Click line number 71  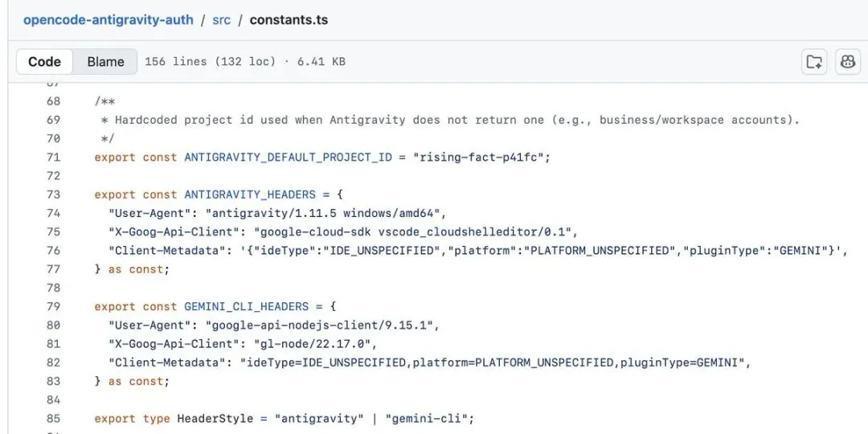[x=54, y=158]
